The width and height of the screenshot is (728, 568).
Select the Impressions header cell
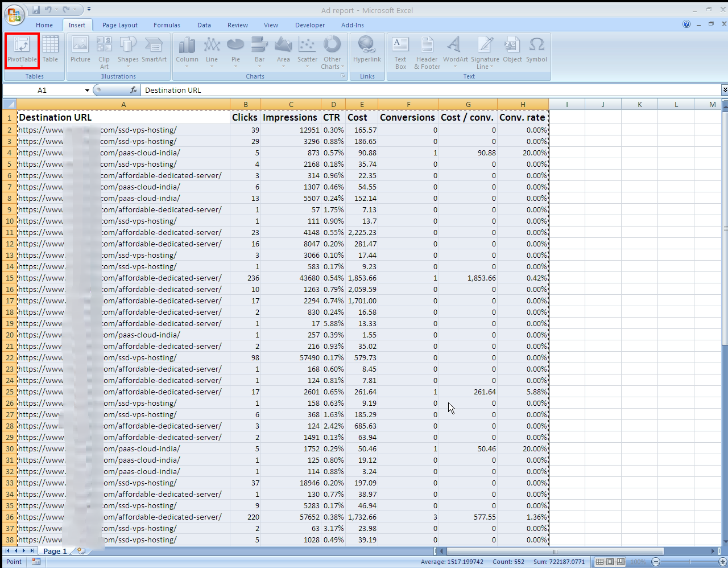291,117
